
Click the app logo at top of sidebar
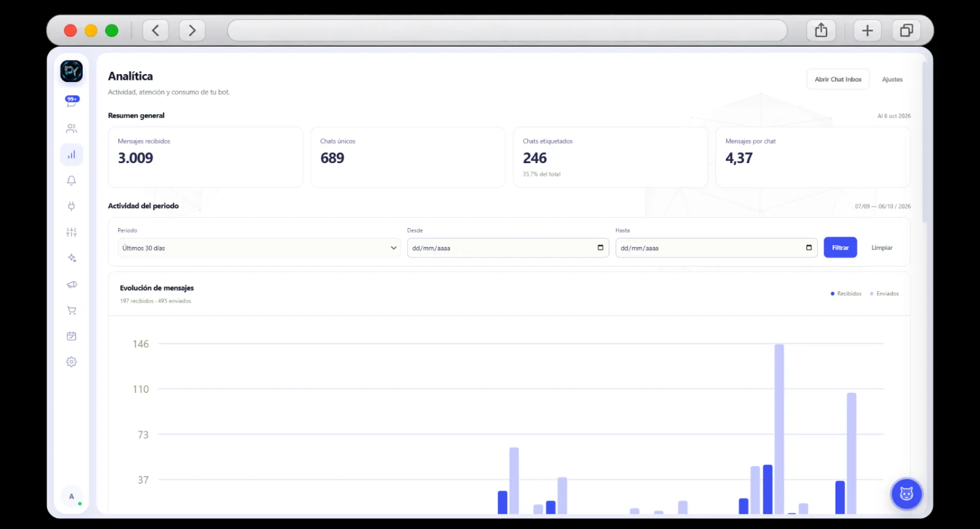point(72,71)
